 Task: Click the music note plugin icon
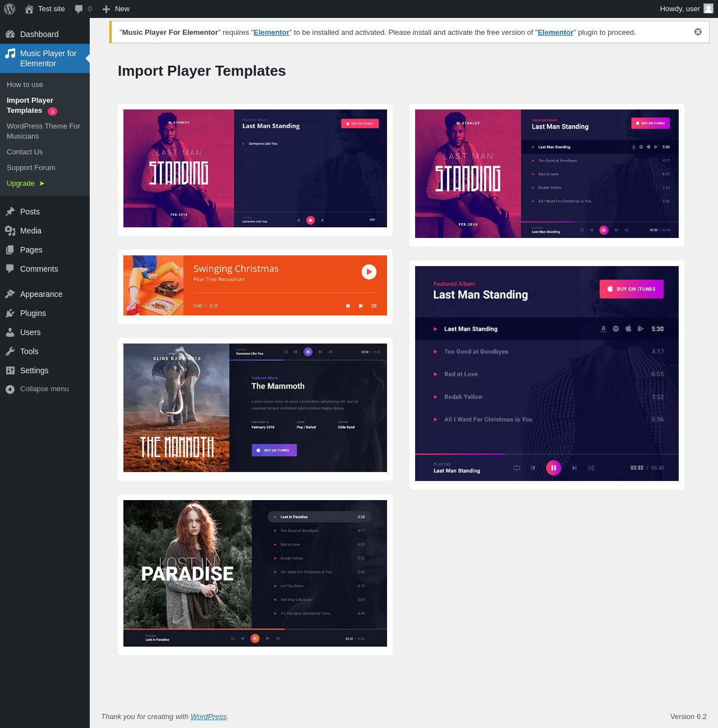coord(10,54)
